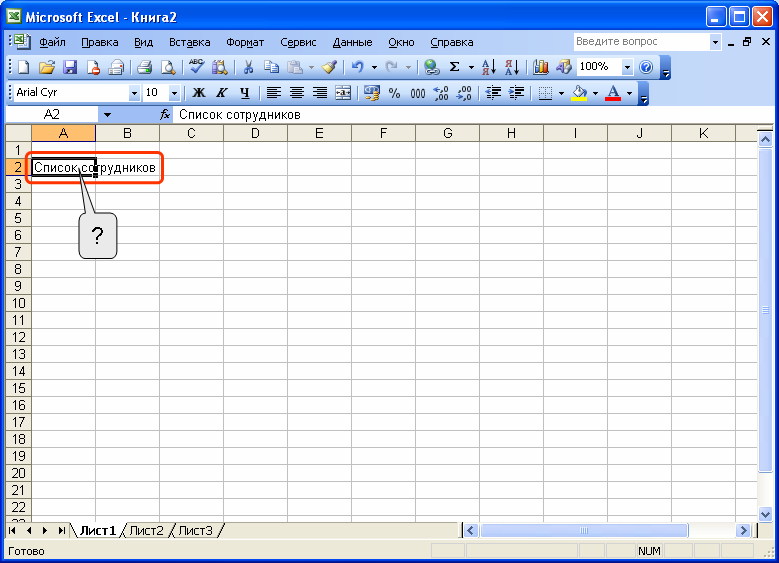Sort descending with the Я-А arrow icon
The height and width of the screenshot is (563, 779).
tap(512, 67)
